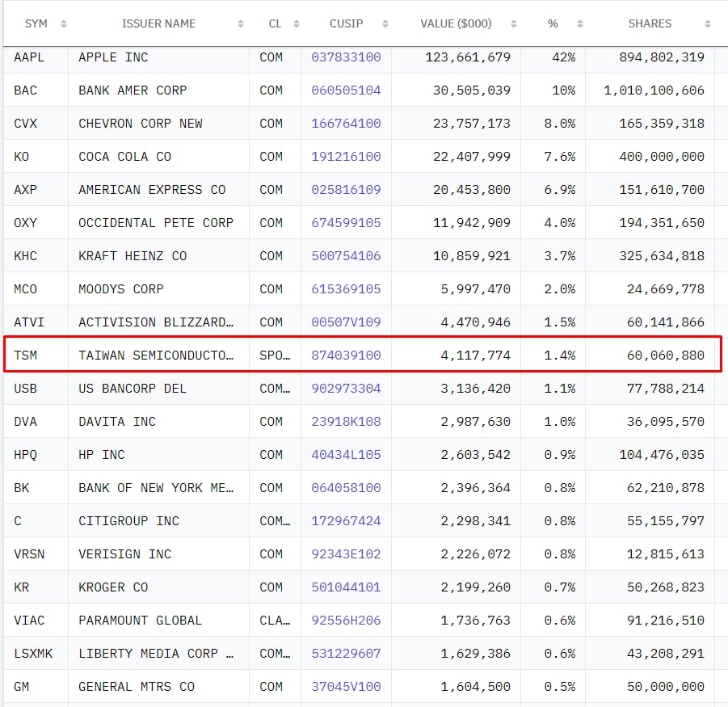Screen dimensions: 728x707
Task: Open Kraft Heinz CUSIP 500754106
Action: (346, 256)
